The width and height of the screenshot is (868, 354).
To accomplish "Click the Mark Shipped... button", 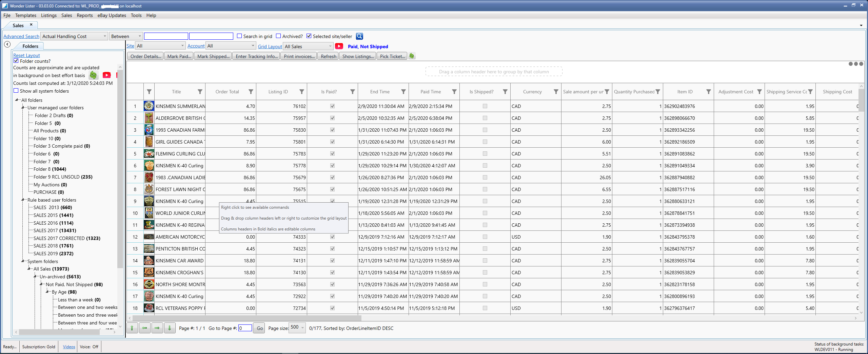I will (x=213, y=56).
